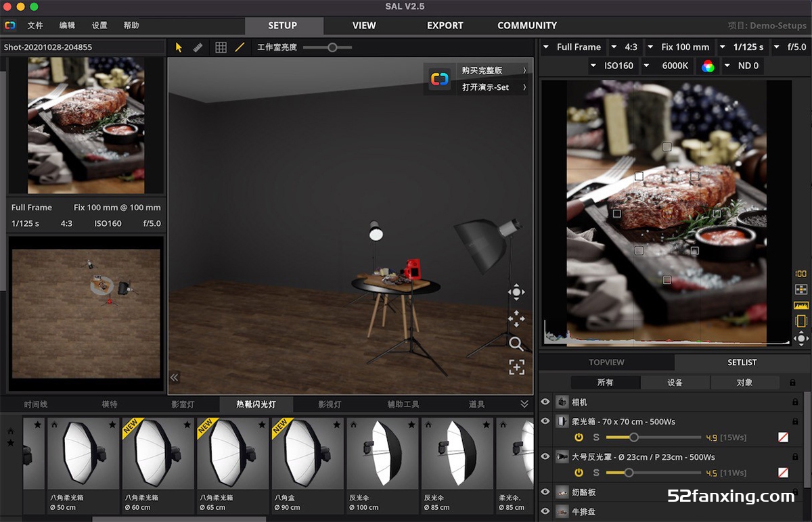Click the histogram icon on right edge
This screenshot has height=522, width=812.
point(801,305)
